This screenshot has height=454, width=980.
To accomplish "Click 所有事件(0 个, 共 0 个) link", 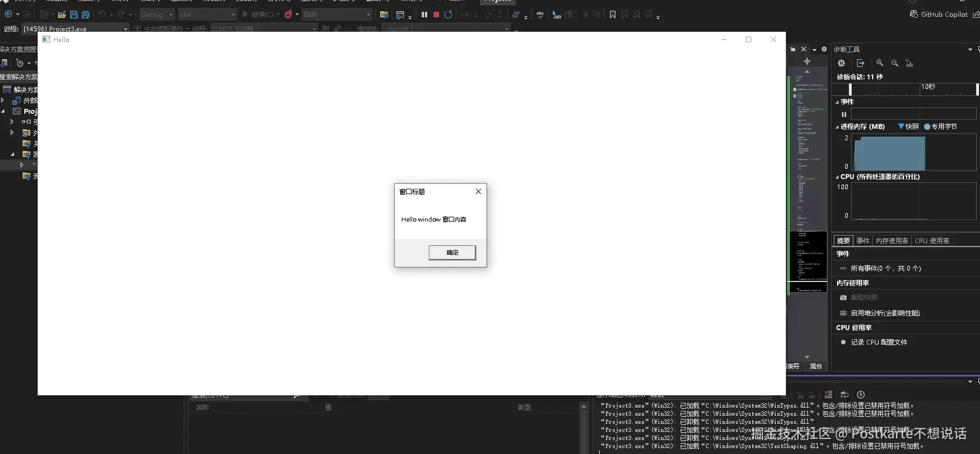I will (886, 268).
